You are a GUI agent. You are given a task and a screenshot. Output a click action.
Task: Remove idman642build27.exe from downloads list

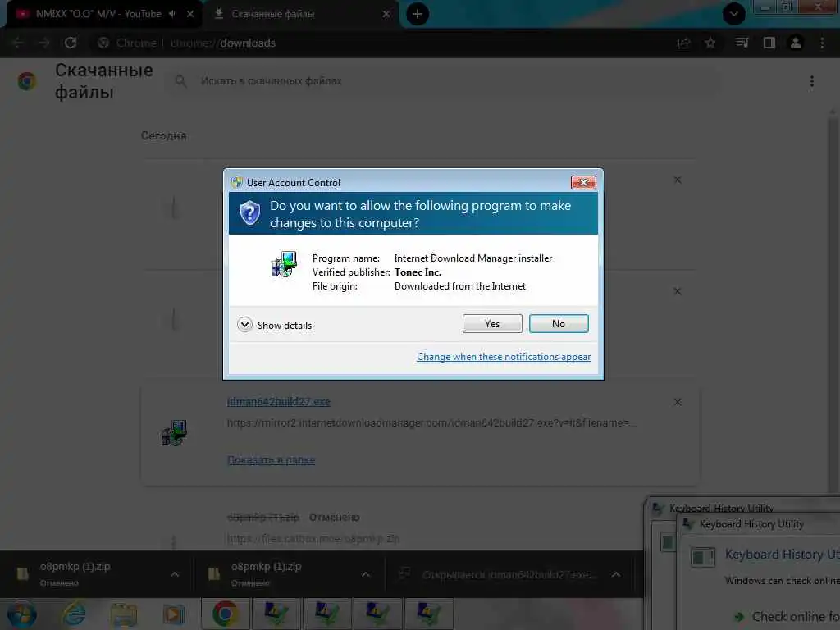click(678, 402)
